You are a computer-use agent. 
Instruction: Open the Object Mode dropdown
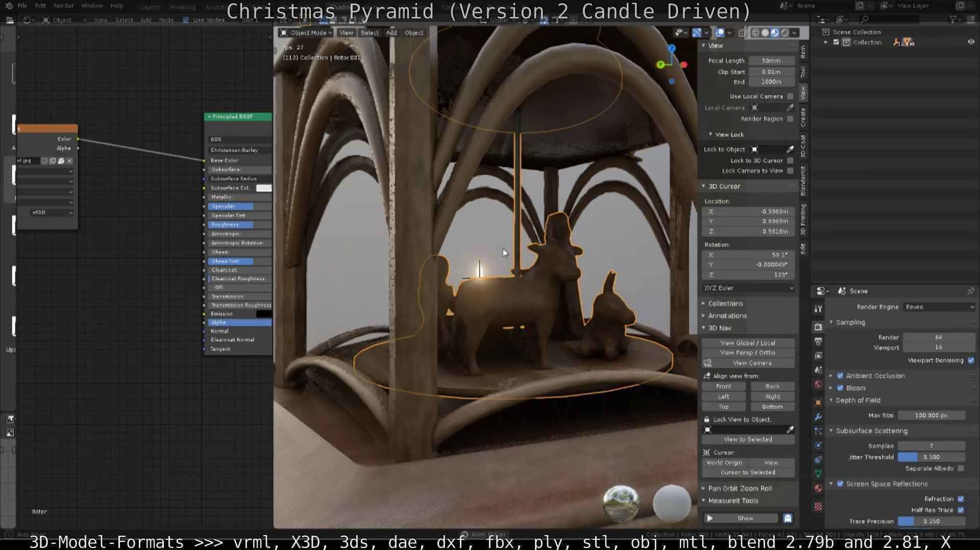[305, 33]
